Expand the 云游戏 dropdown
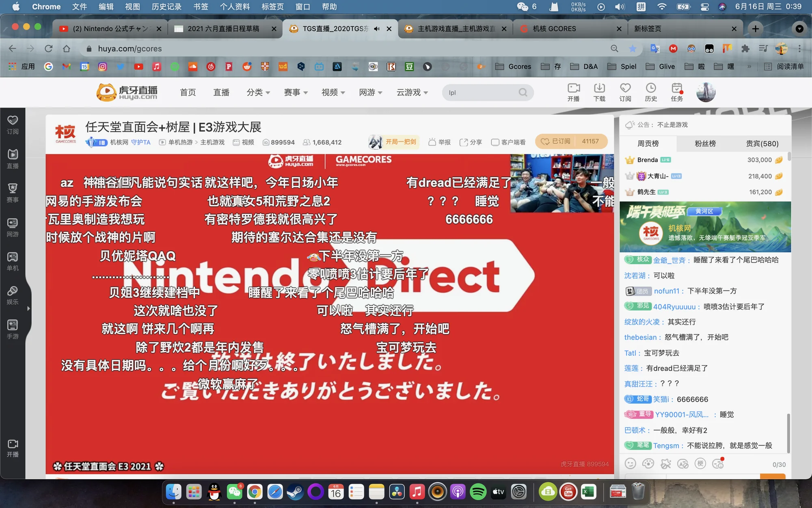Viewport: 812px width, 508px height. click(x=412, y=93)
